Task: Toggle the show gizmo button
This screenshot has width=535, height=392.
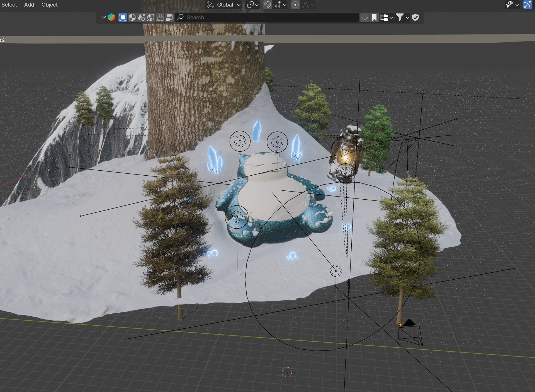Action: (x=527, y=5)
